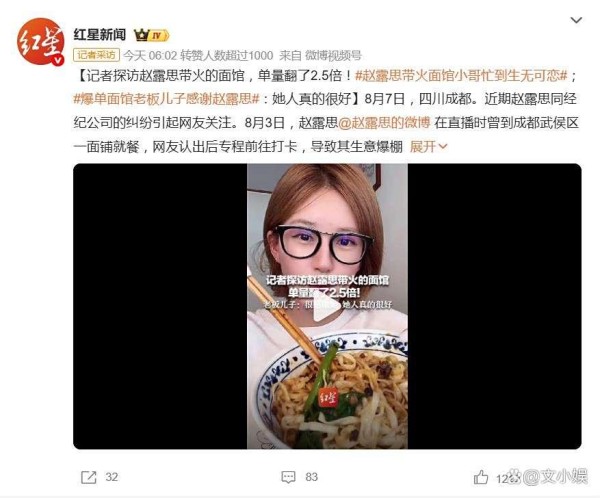Expand full post text with 展开
The height and width of the screenshot is (498, 600).
point(428,146)
